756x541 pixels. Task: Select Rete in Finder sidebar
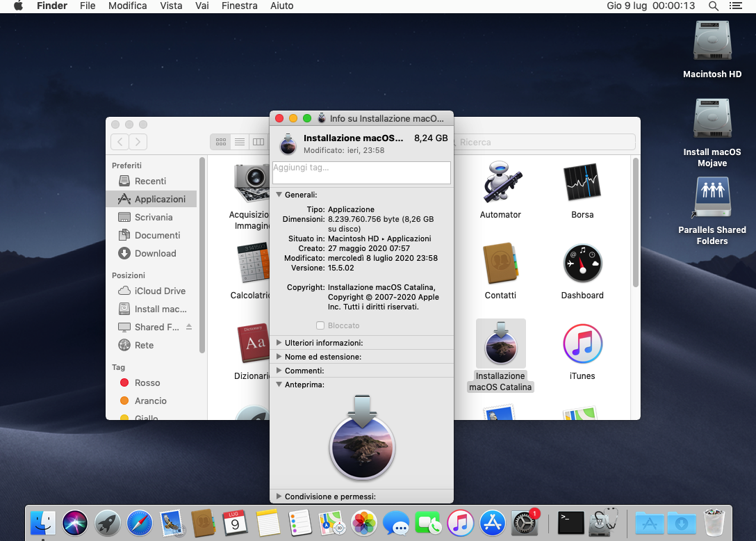151,345
